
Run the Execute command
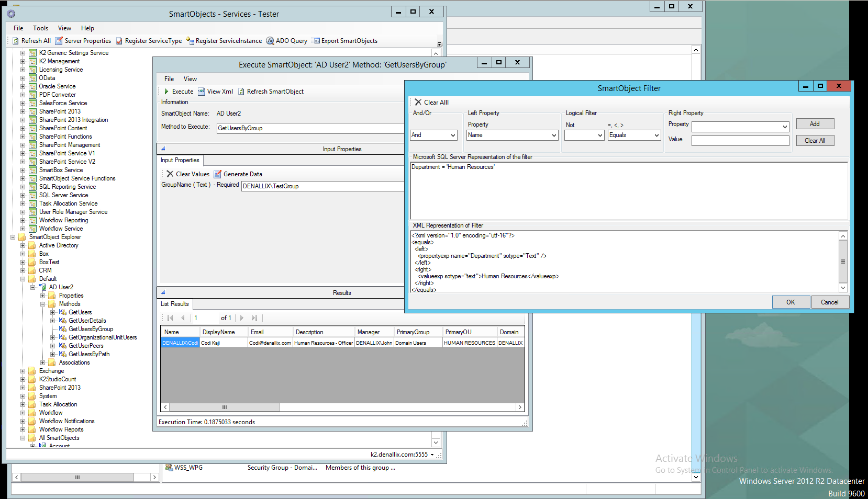coord(178,92)
